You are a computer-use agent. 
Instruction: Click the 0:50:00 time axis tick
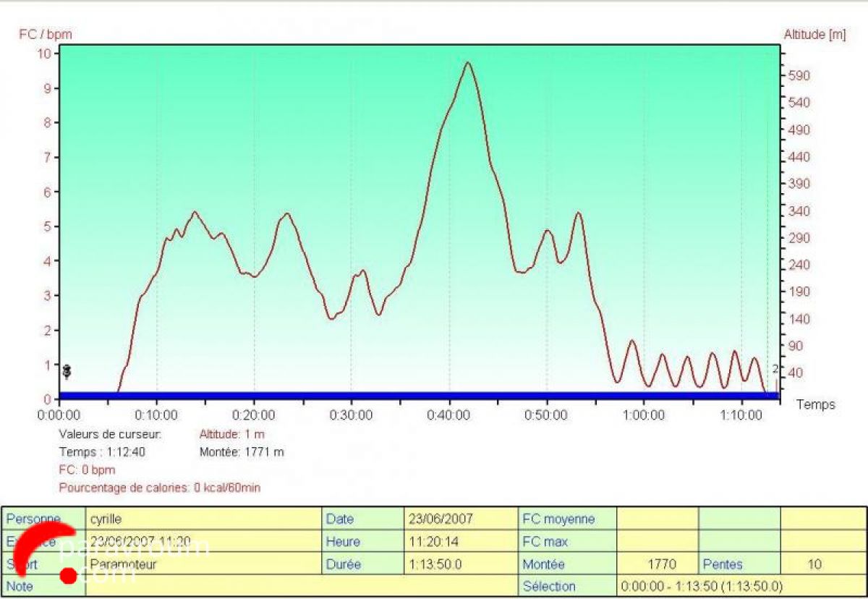[546, 415]
